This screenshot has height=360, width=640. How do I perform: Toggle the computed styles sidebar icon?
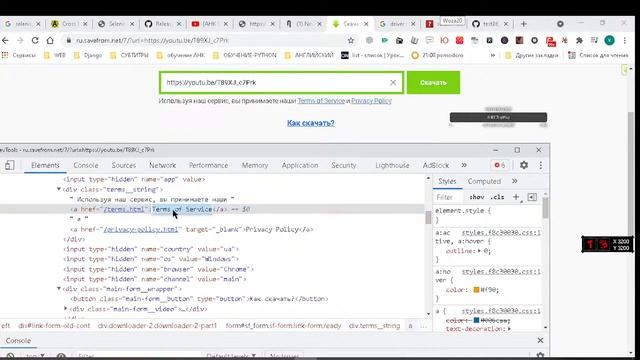(532, 197)
